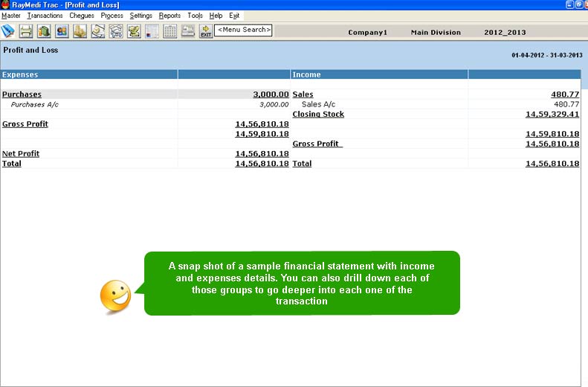
Task: Click the report sheet toolbar icon
Action: pos(152,31)
